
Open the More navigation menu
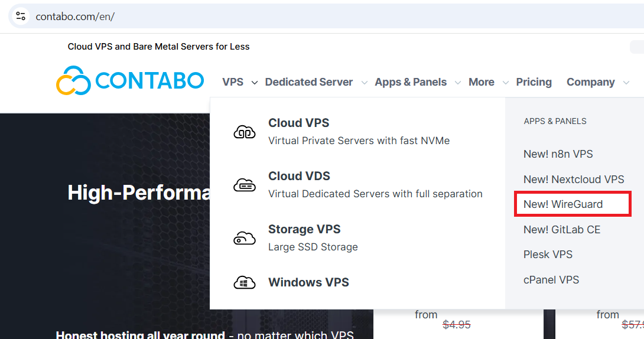tap(482, 82)
